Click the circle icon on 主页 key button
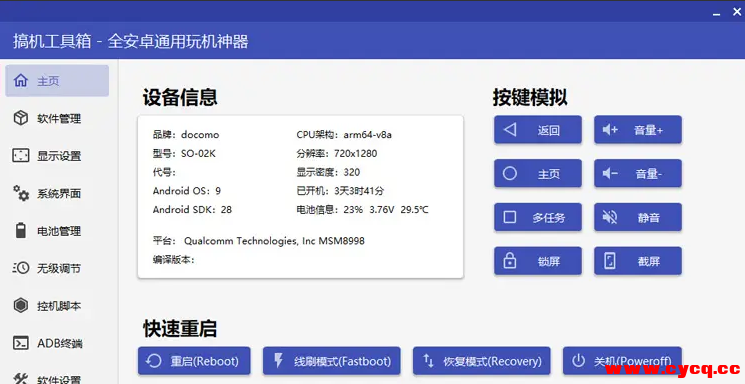745x384 pixels. click(x=510, y=173)
